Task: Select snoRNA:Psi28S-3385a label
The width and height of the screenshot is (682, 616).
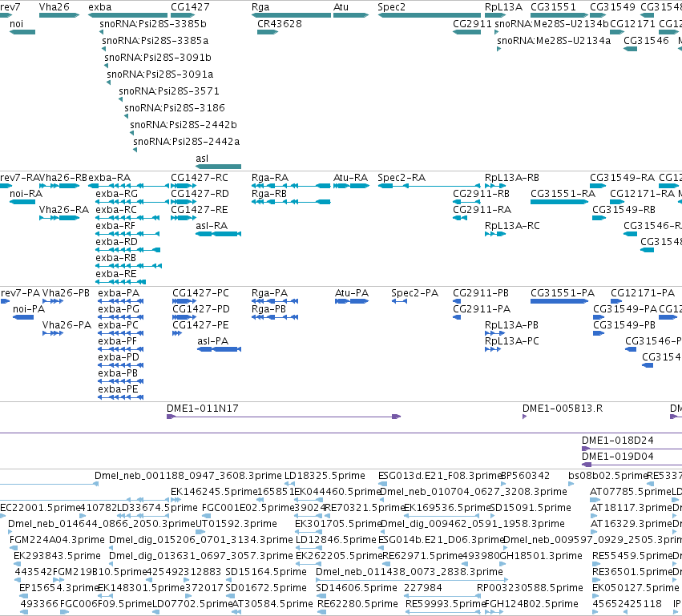Action: click(x=155, y=41)
